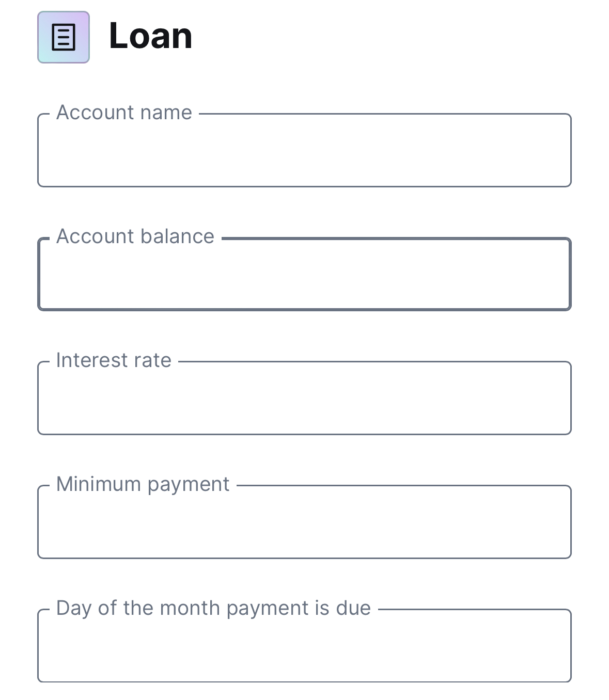Image resolution: width=609 pixels, height=700 pixels.
Task: Choose the field below Account balance
Action: click(304, 398)
